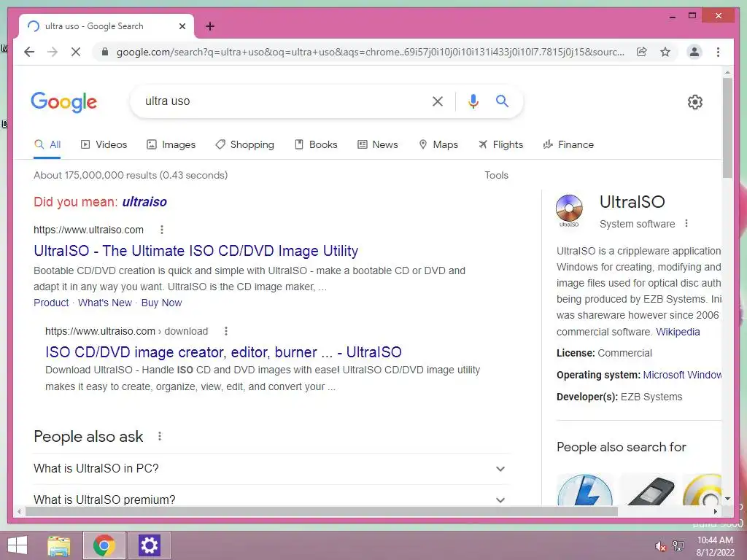This screenshot has height=560, width=747.
Task: Expand 'What is UltraISO in PC?'
Action: [271, 469]
